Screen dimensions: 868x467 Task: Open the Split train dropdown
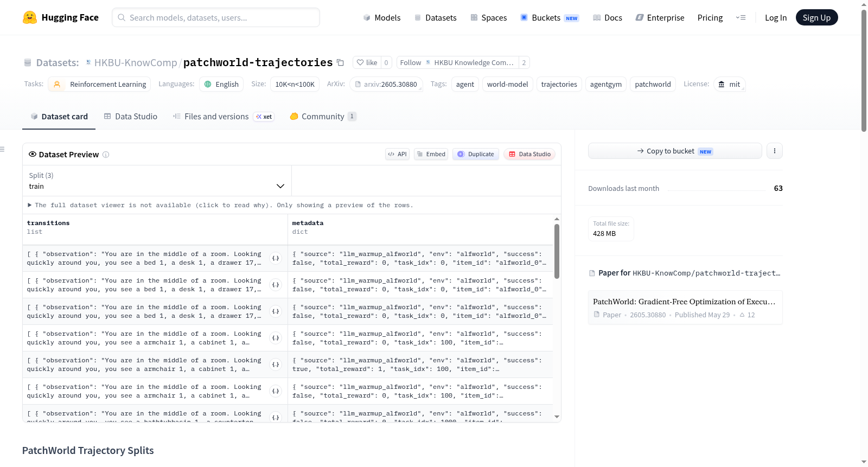pos(157,181)
